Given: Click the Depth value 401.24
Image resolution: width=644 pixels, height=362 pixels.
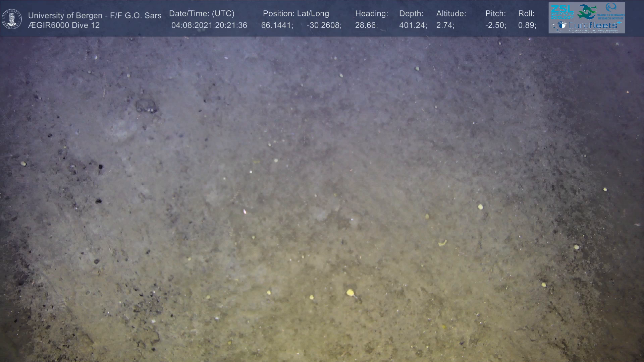Looking at the screenshot, I should point(412,25).
